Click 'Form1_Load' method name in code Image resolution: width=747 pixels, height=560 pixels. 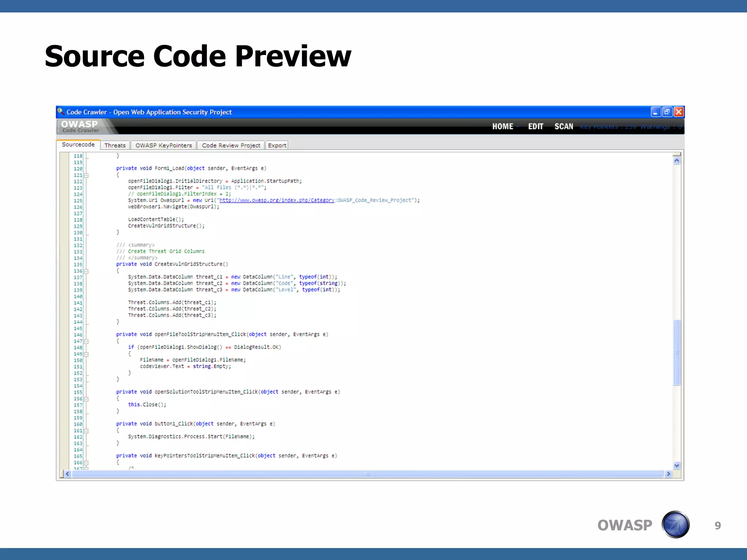pyautogui.click(x=169, y=168)
